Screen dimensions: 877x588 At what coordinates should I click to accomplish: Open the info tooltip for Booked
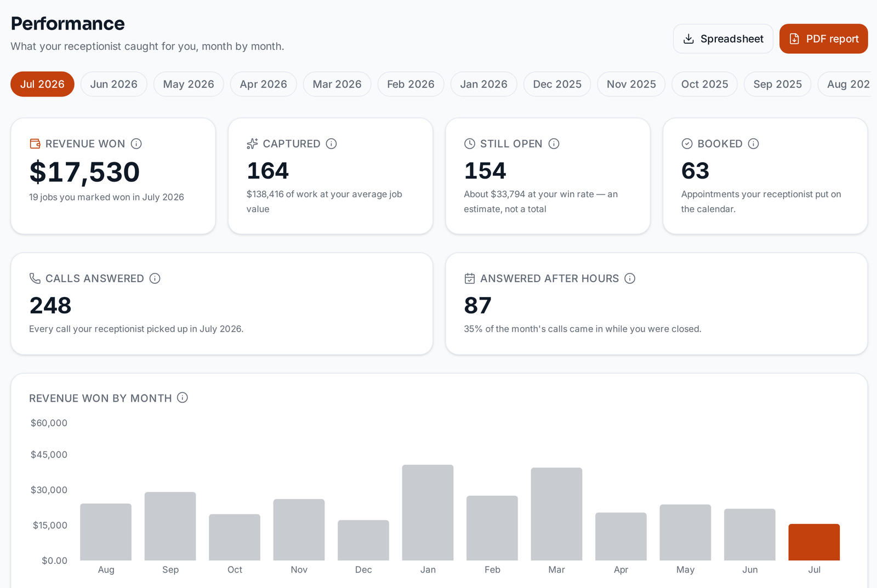(x=754, y=144)
